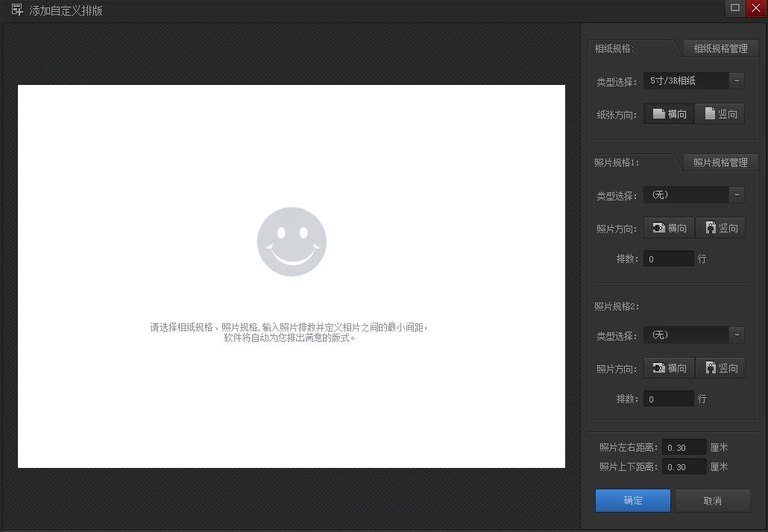Click the smiley face placeholder icon

coord(292,241)
